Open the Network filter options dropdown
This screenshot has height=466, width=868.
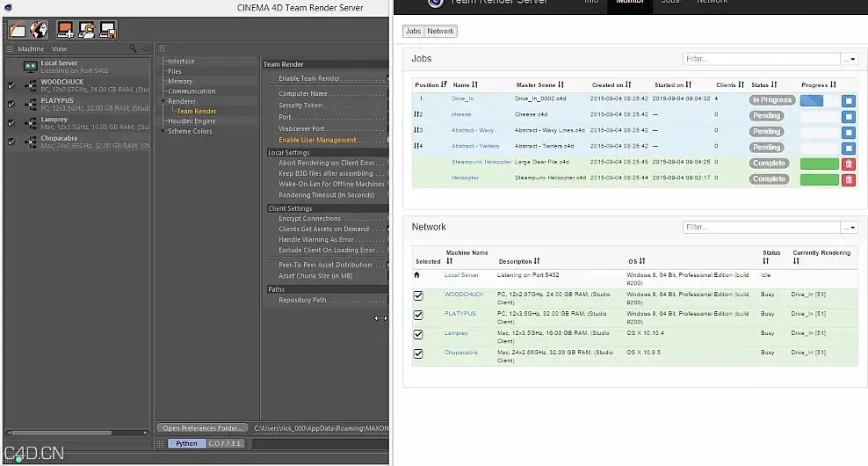coord(850,227)
